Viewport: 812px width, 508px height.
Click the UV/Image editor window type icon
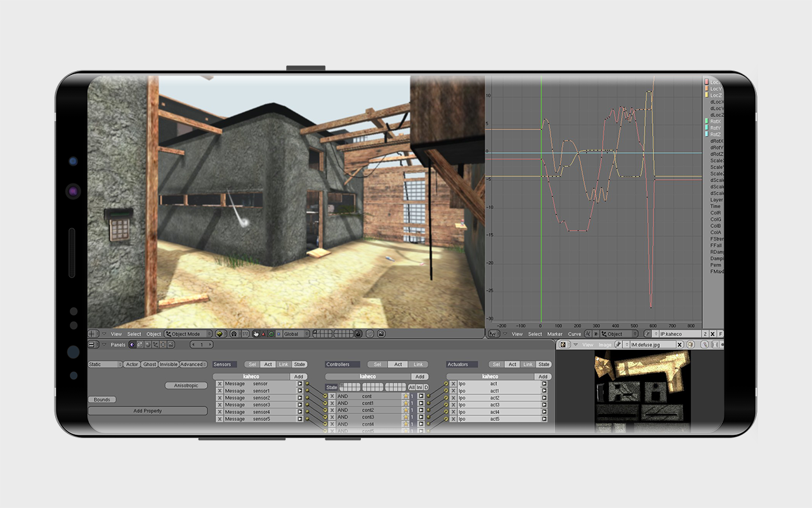[563, 345]
